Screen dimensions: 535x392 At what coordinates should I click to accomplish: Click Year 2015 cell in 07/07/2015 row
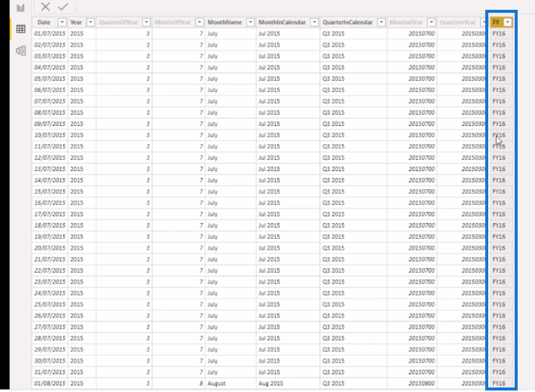coord(81,101)
